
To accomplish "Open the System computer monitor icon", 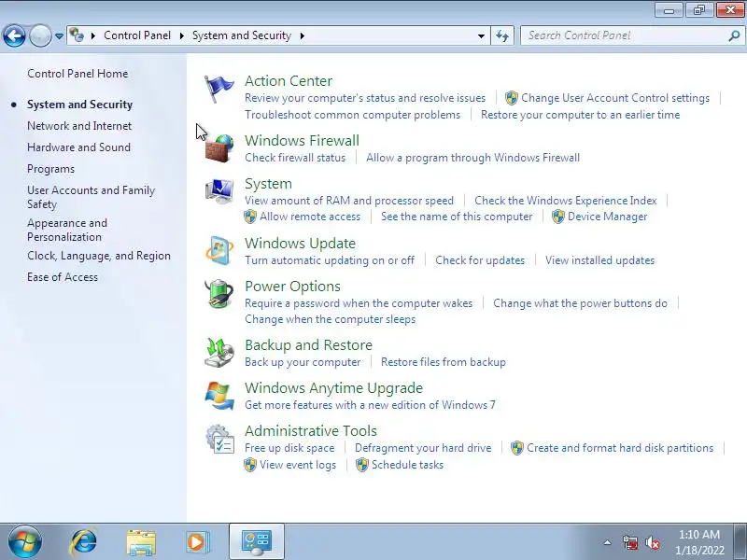I will point(219,191).
